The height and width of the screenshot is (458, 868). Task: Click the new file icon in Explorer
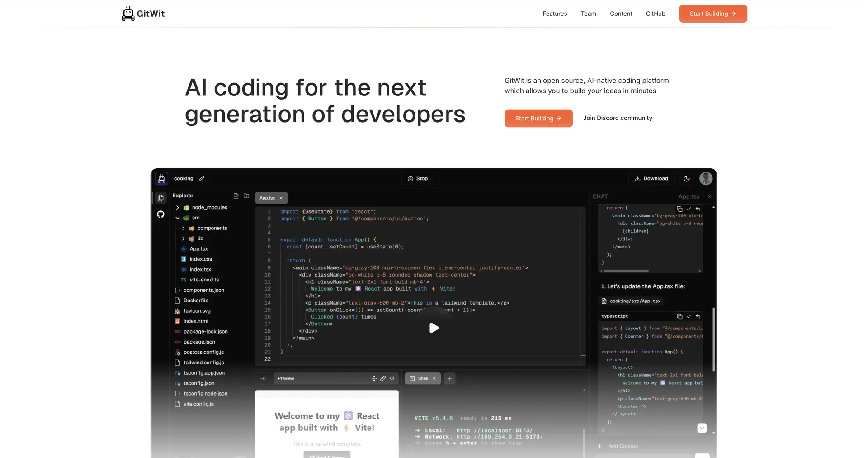pos(236,196)
